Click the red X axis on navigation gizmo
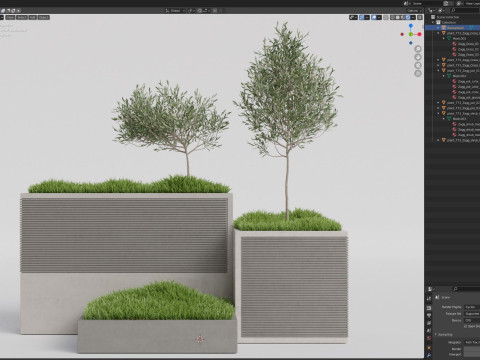The height and width of the screenshot is (360, 480). click(419, 34)
